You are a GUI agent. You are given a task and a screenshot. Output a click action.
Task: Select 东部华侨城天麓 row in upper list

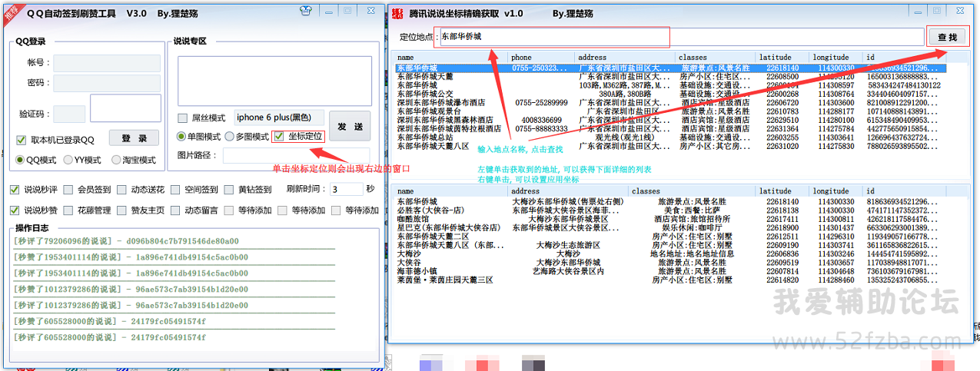click(669, 77)
